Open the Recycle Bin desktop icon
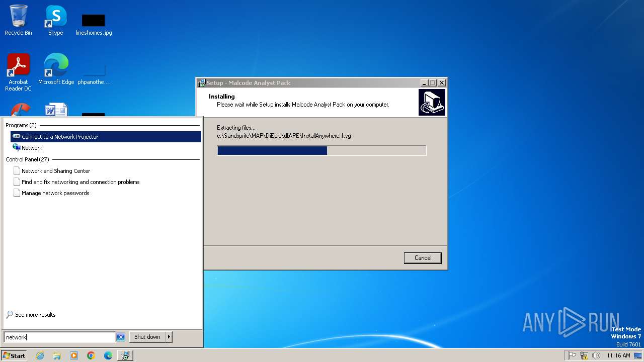 coord(18,20)
